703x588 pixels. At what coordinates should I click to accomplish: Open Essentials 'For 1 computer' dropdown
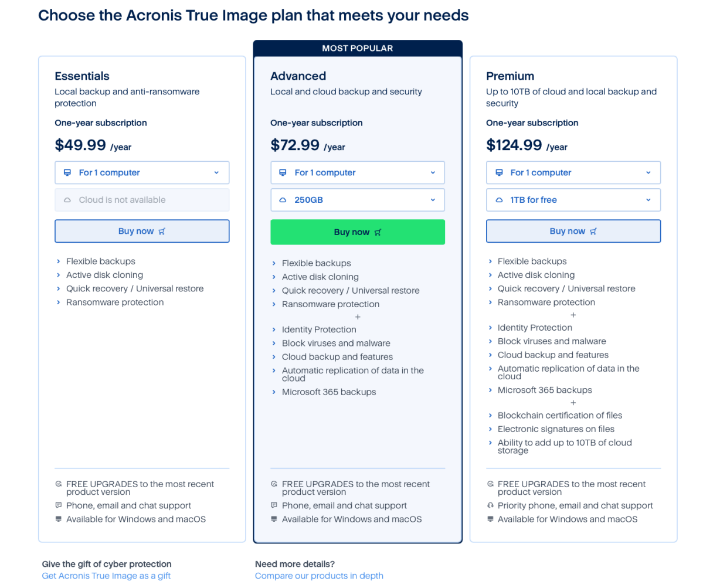pyautogui.click(x=142, y=172)
